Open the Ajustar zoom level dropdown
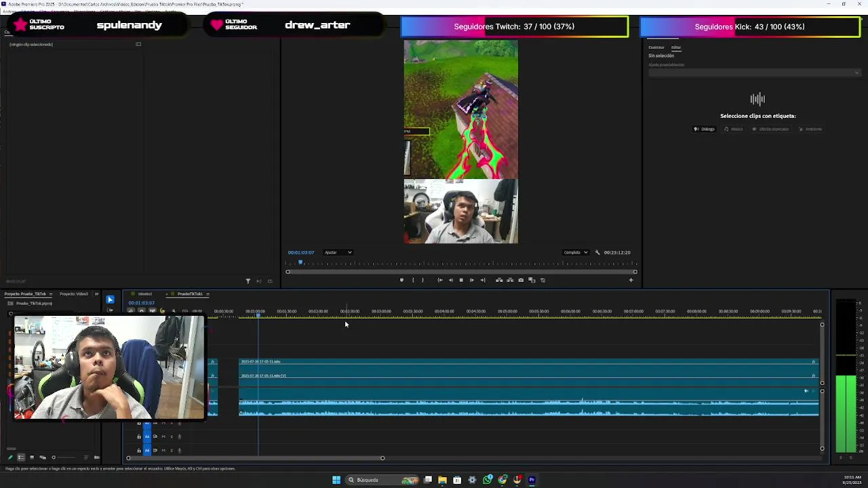The image size is (868, 488). [338, 252]
